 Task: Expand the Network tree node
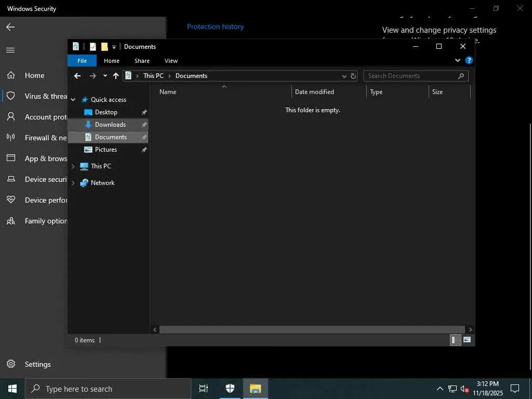tap(73, 183)
